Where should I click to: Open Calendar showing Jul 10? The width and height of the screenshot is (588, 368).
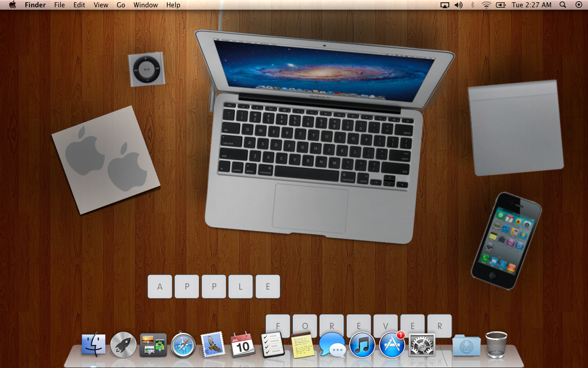coord(243,345)
